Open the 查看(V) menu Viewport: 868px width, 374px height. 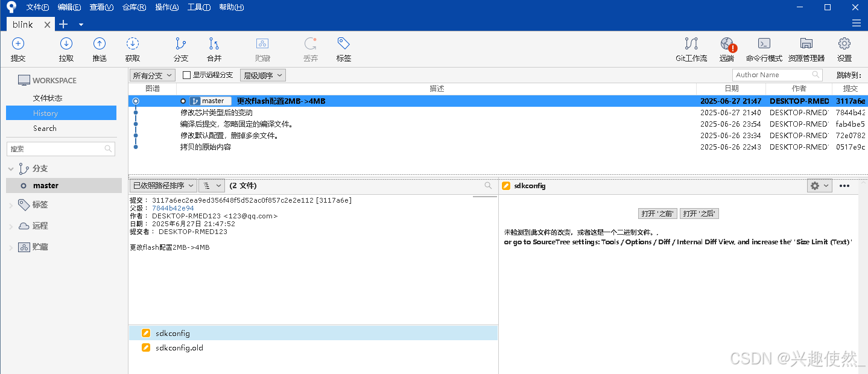tap(101, 7)
